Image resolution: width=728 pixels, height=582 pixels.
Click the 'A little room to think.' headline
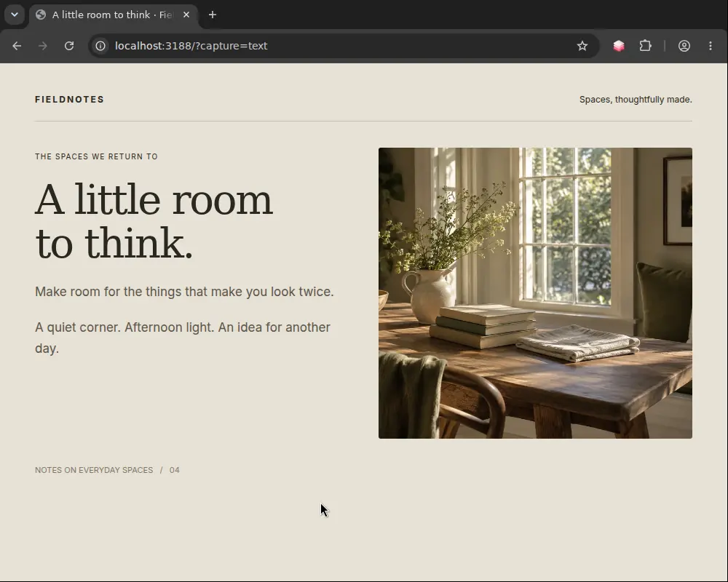pos(154,222)
